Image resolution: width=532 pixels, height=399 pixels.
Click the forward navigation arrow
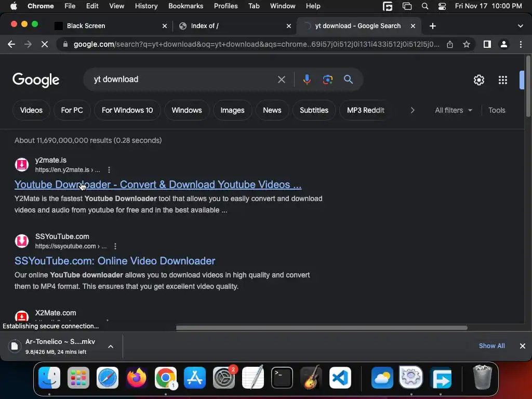point(28,44)
